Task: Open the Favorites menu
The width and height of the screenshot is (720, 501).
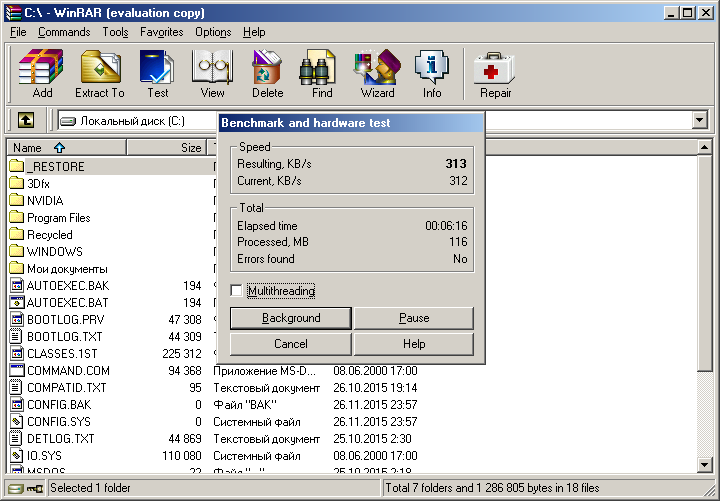Action: (161, 32)
